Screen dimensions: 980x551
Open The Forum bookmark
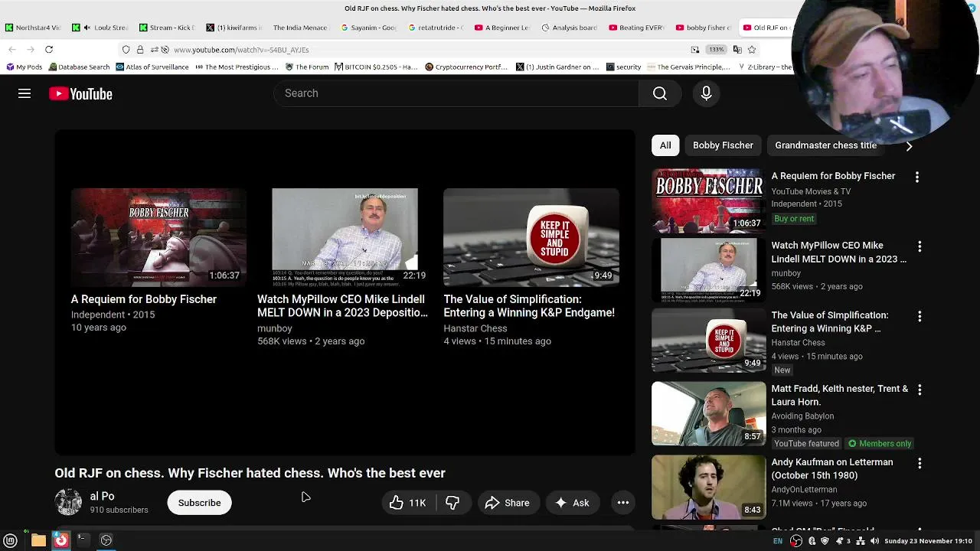click(307, 67)
